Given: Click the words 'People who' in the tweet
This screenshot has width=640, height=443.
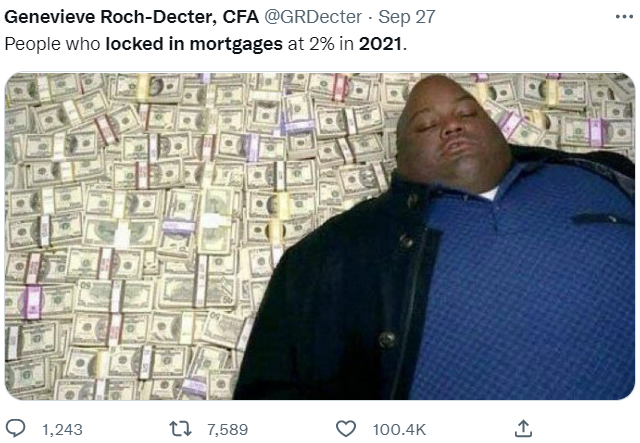Looking at the screenshot, I should pos(52,44).
